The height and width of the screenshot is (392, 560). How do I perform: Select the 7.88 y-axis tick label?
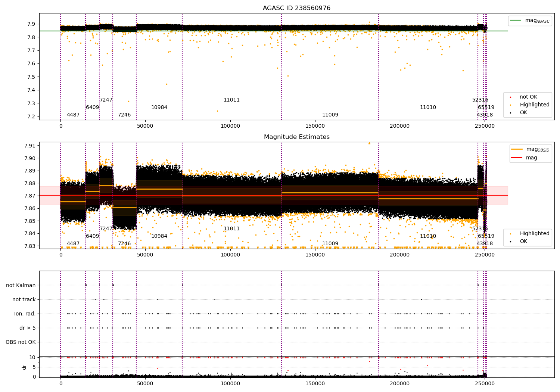[x=29, y=183]
